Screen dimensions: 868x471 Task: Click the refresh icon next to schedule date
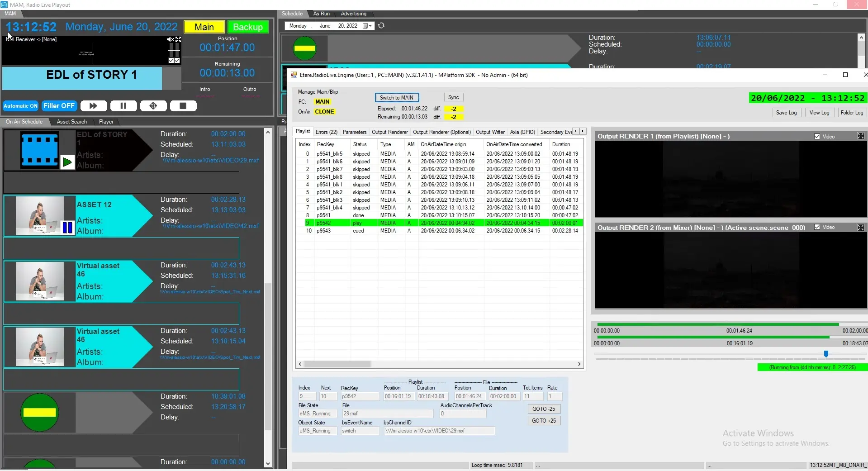pos(381,26)
